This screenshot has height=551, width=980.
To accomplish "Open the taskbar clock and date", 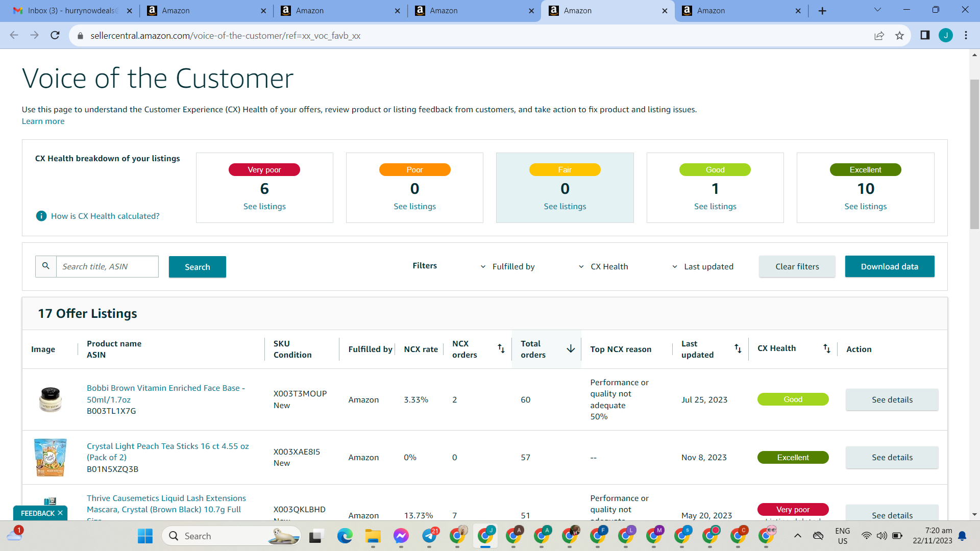I will [x=933, y=536].
